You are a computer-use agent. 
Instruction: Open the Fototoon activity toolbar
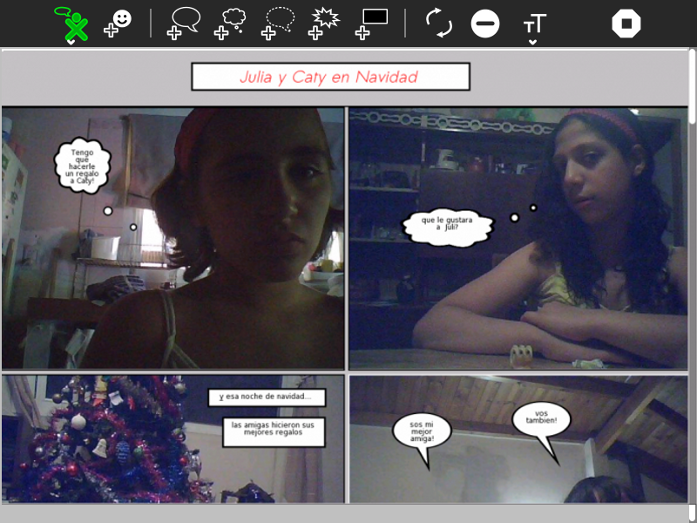click(70, 23)
